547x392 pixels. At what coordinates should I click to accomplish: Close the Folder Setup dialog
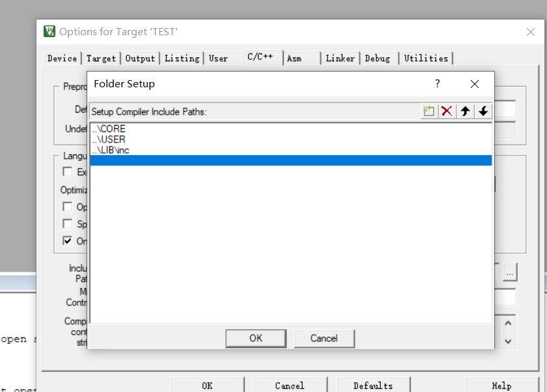(475, 84)
